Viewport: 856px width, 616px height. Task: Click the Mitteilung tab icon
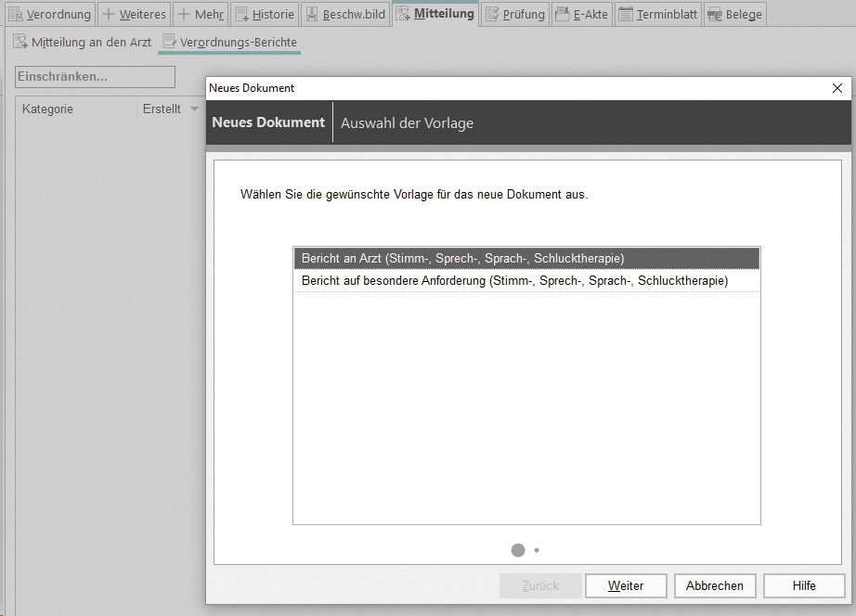point(403,14)
